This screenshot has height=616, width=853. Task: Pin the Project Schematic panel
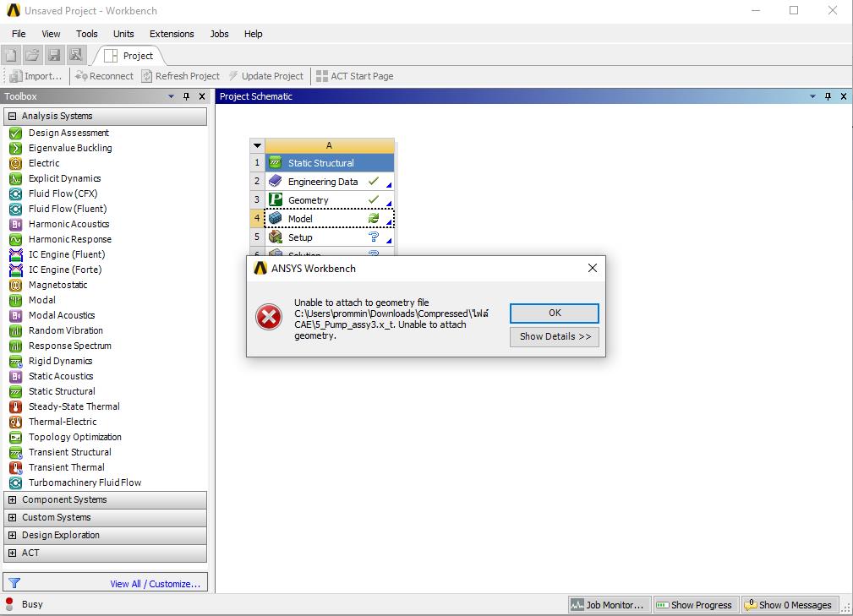[828, 96]
